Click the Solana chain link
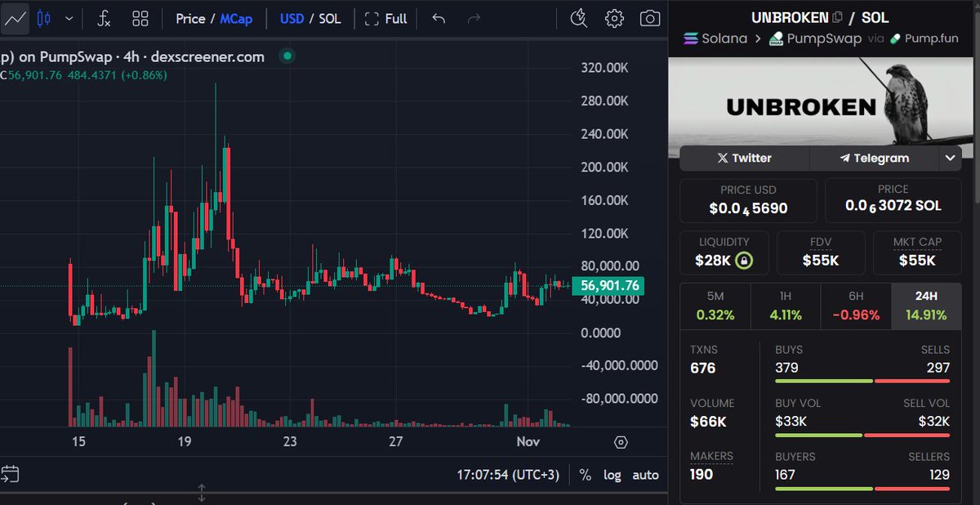The width and height of the screenshot is (980, 505). click(x=716, y=38)
